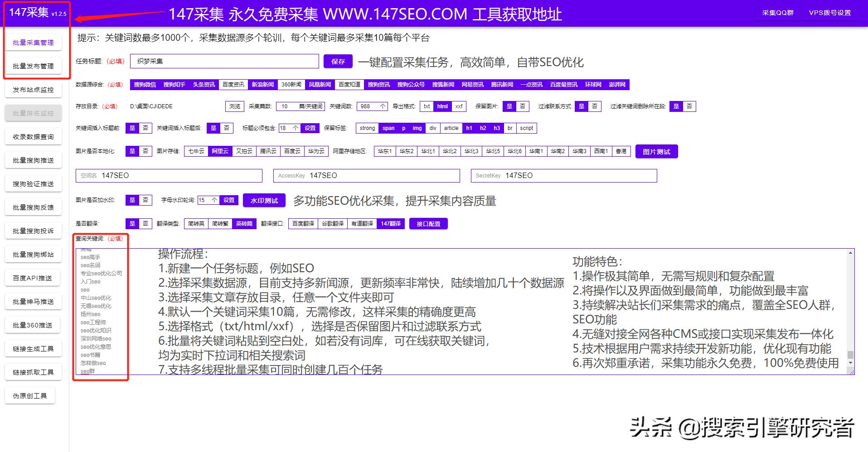Open 发布站点监控
This screenshot has height=452, width=868.
[33, 89]
